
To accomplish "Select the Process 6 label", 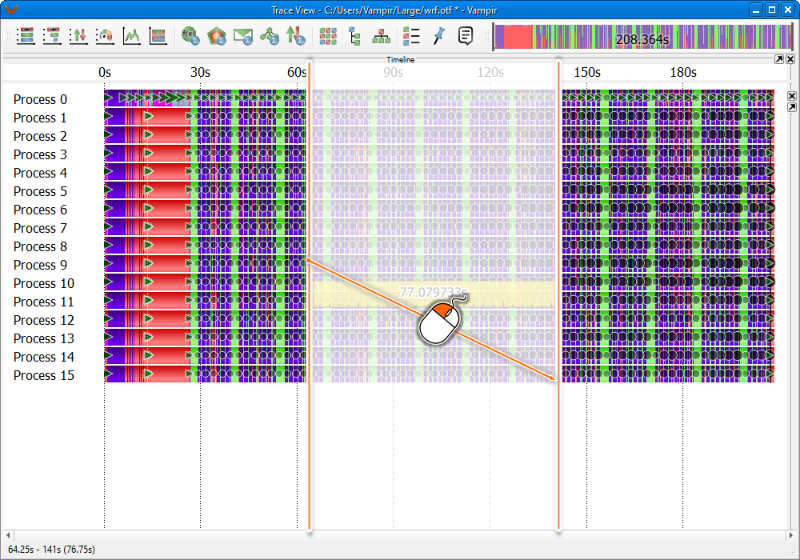I will click(40, 210).
